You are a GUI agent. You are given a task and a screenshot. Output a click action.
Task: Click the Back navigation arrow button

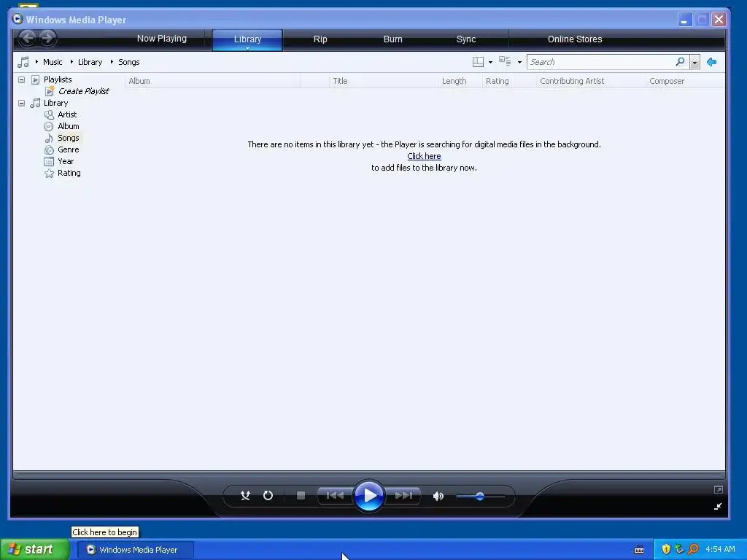28,38
